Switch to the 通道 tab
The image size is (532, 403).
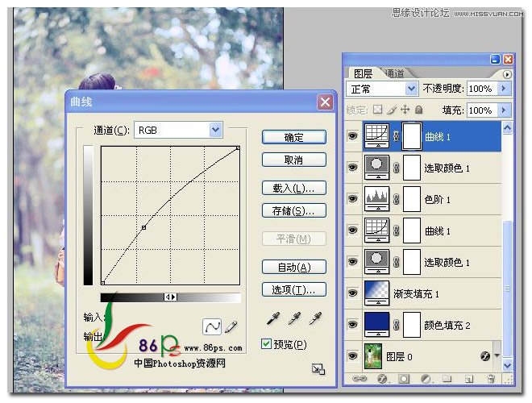click(395, 73)
